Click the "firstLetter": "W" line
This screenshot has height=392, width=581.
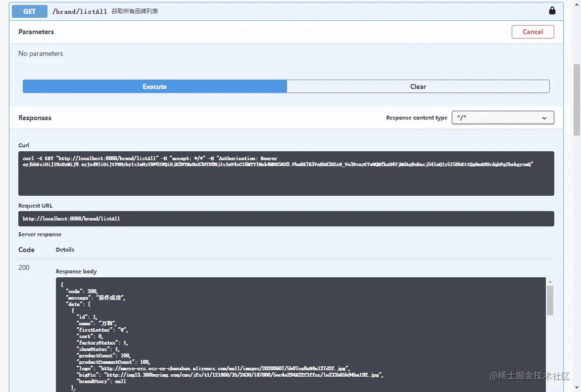coord(102,330)
